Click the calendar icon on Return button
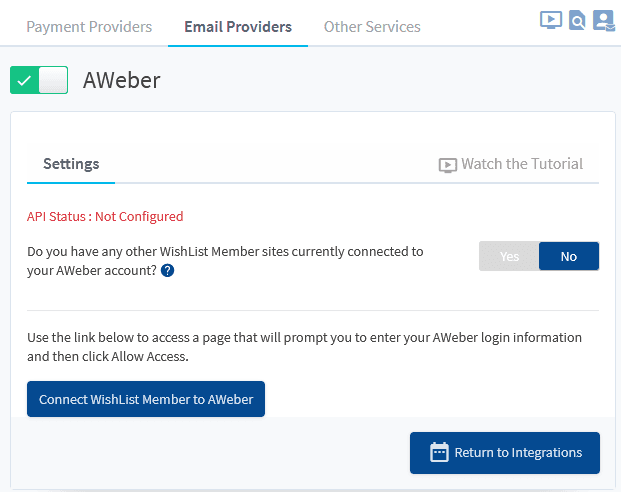 [x=439, y=452]
